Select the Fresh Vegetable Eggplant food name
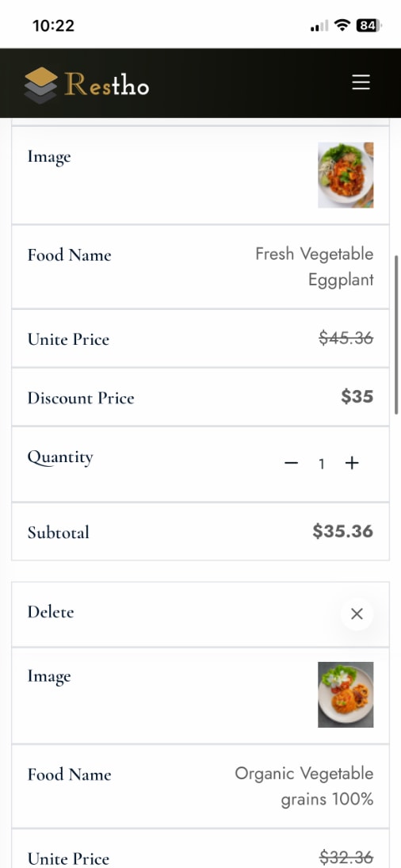 pos(314,266)
